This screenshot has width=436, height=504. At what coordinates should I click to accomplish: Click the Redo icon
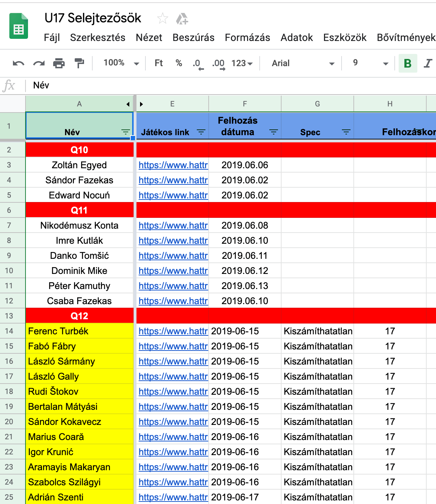point(39,63)
